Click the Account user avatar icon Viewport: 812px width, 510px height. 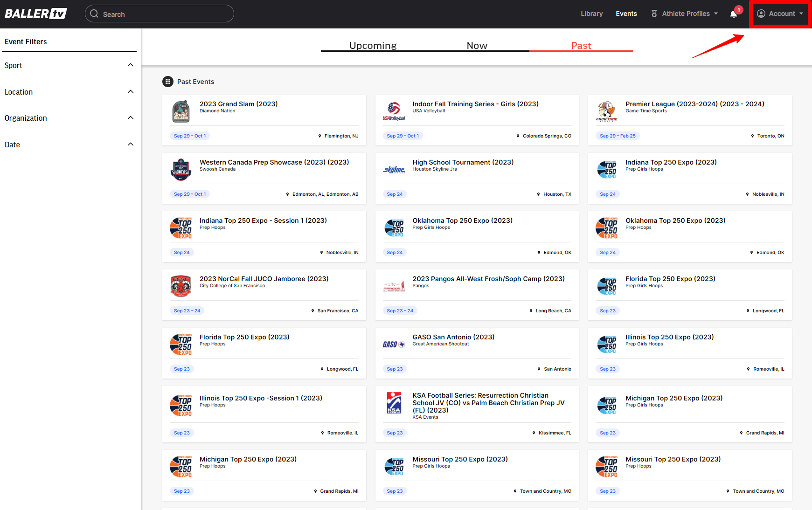click(x=761, y=14)
